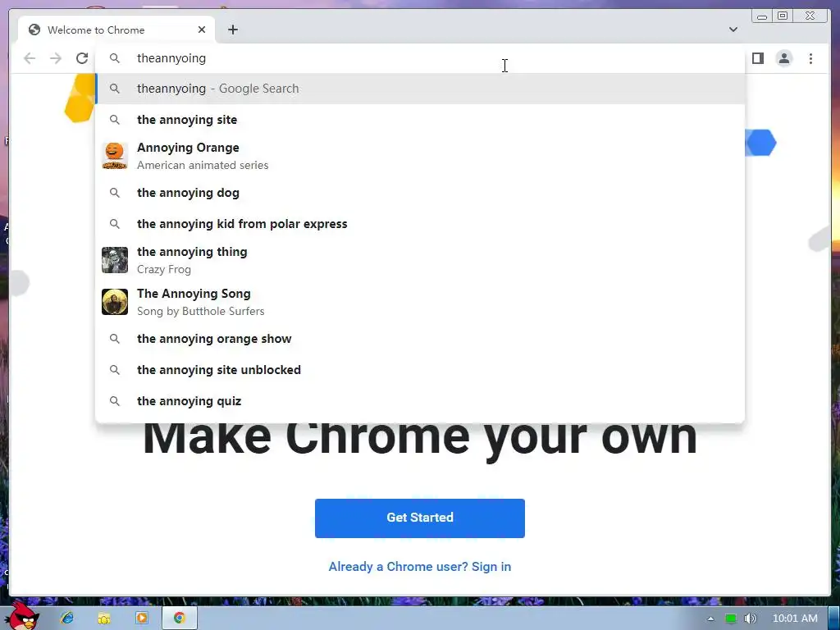Viewport: 840px width, 630px height.
Task: Show hidden tray icons arrow
Action: point(710,619)
